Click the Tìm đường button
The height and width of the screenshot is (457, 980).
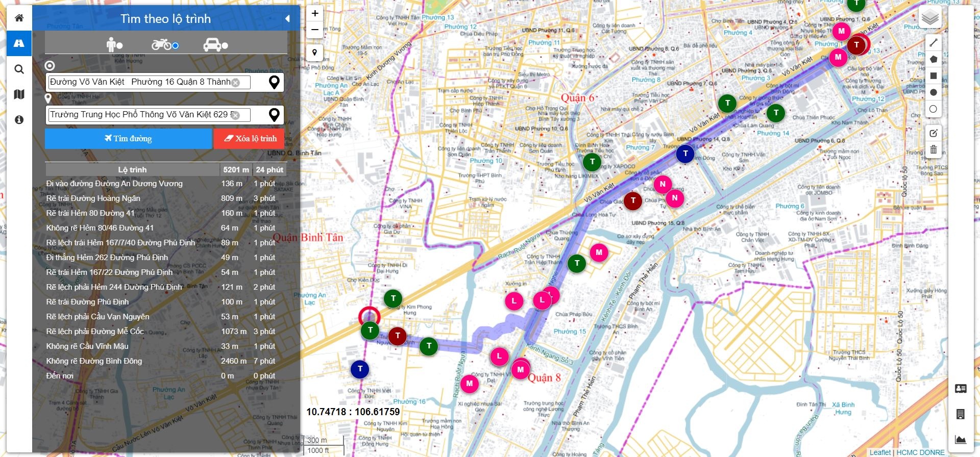pyautogui.click(x=128, y=139)
